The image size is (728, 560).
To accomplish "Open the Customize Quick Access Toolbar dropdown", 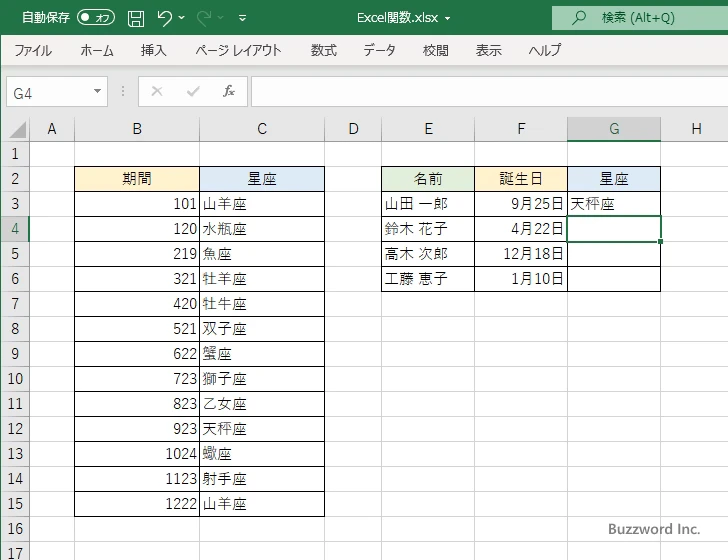I will [242, 18].
